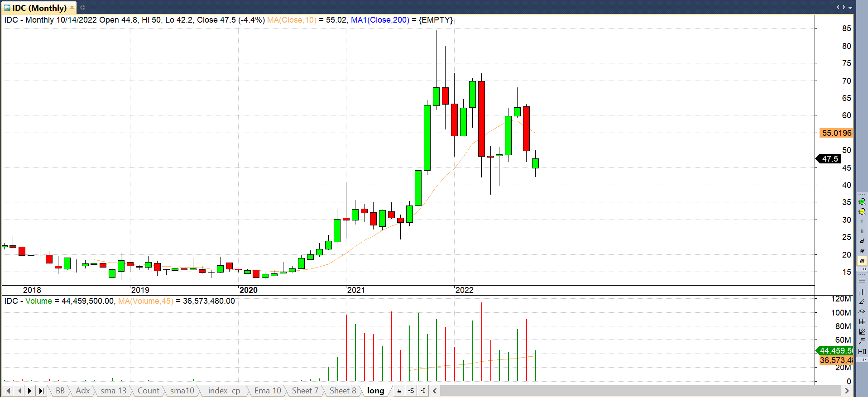Click the 2021 label on time axis
Screen dimensions: 868x397
pos(356,290)
